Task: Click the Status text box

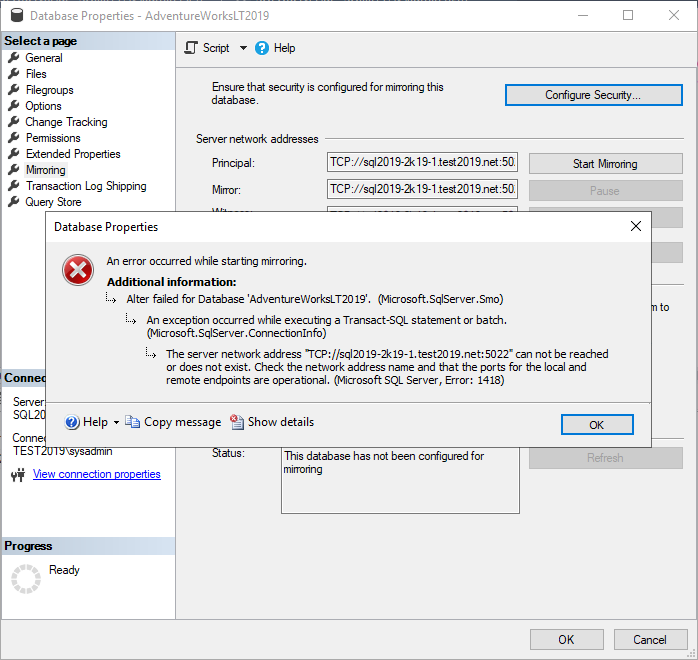Action: pyautogui.click(x=400, y=480)
